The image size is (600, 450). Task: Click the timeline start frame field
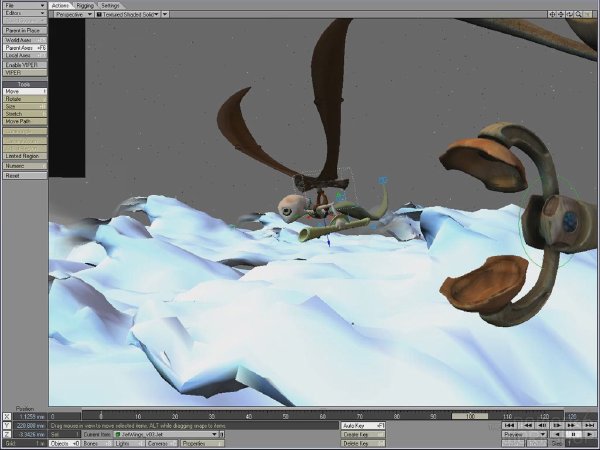click(x=65, y=416)
